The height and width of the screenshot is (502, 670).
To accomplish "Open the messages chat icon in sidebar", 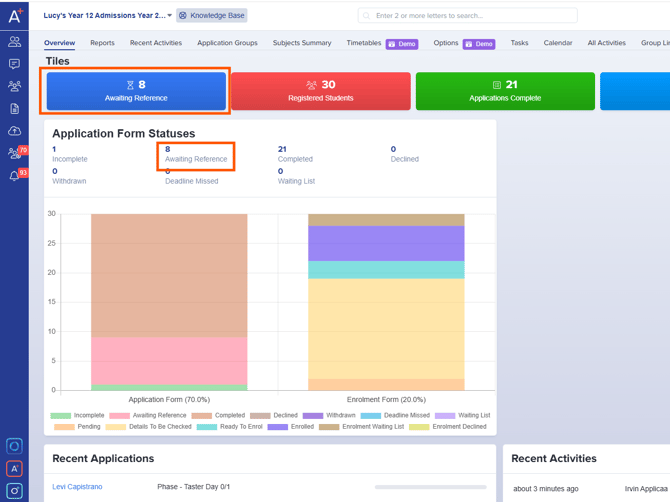I will pos(15,64).
